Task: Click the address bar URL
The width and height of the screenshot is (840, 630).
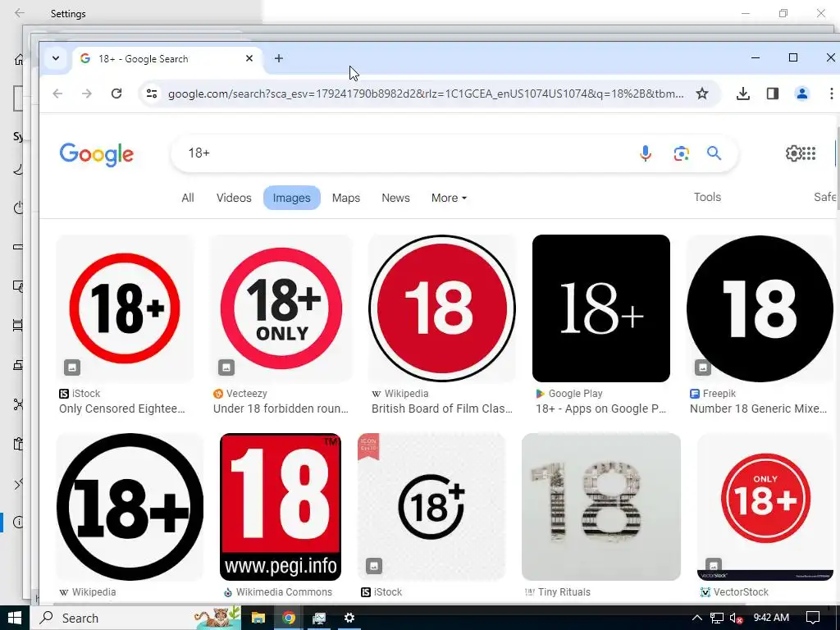Action: [426, 94]
